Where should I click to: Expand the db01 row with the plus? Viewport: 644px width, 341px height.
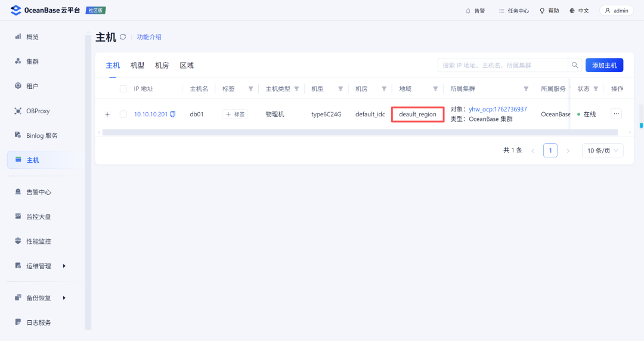pyautogui.click(x=107, y=114)
